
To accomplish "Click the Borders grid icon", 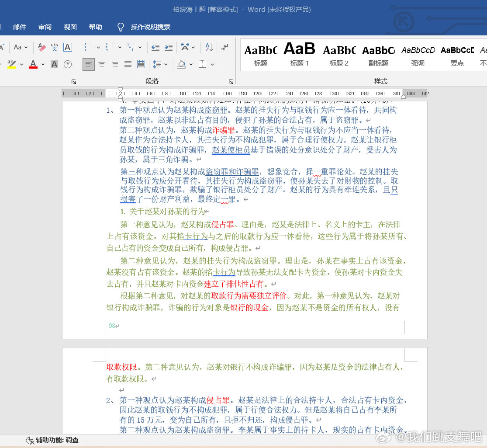I will (203, 64).
